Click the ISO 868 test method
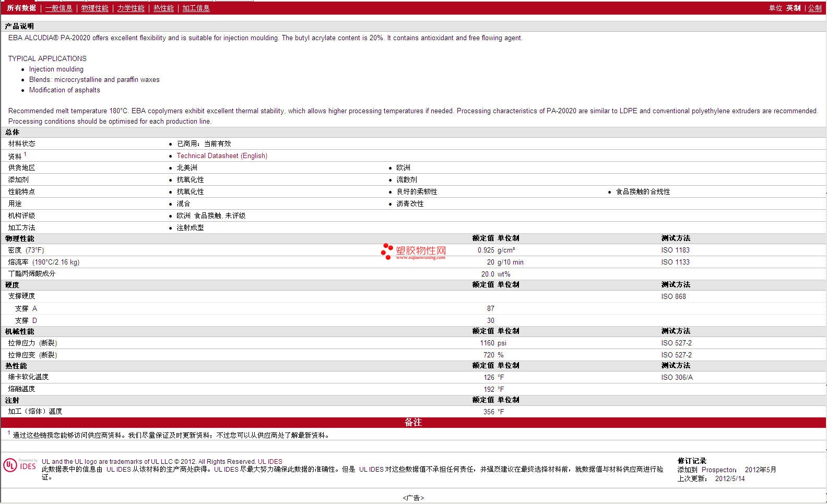827x504 pixels. (x=674, y=296)
